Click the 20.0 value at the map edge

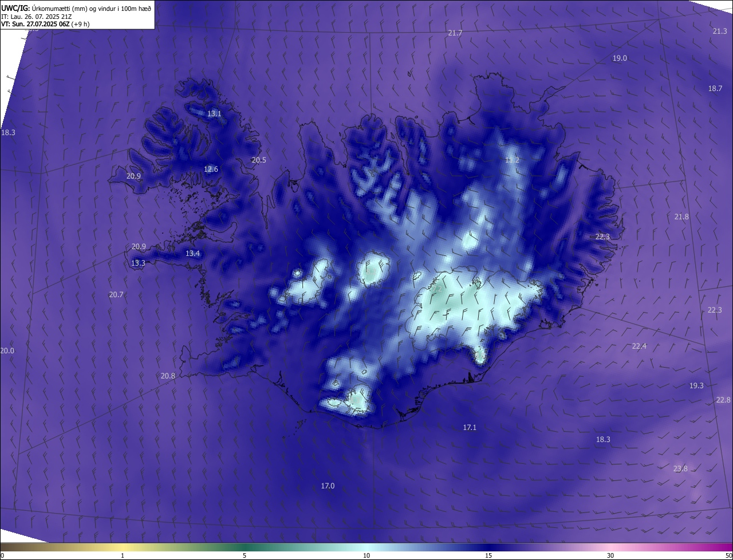click(7, 350)
